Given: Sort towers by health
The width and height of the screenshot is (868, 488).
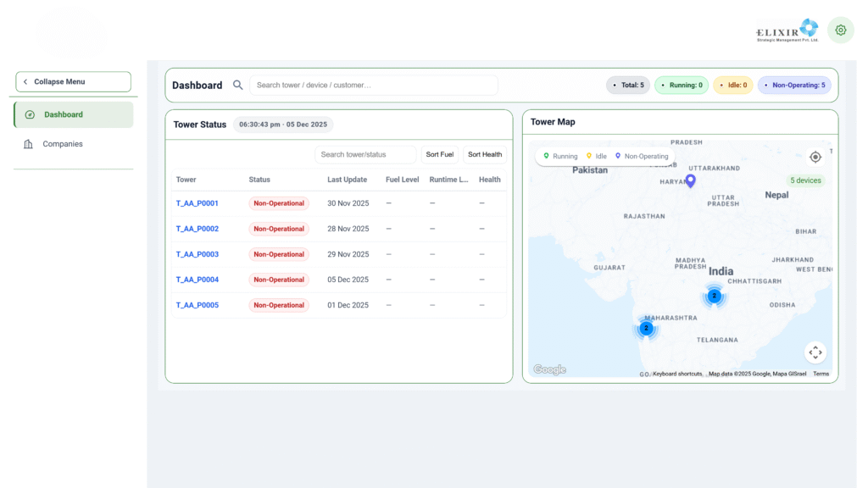Looking at the screenshot, I should tap(485, 154).
